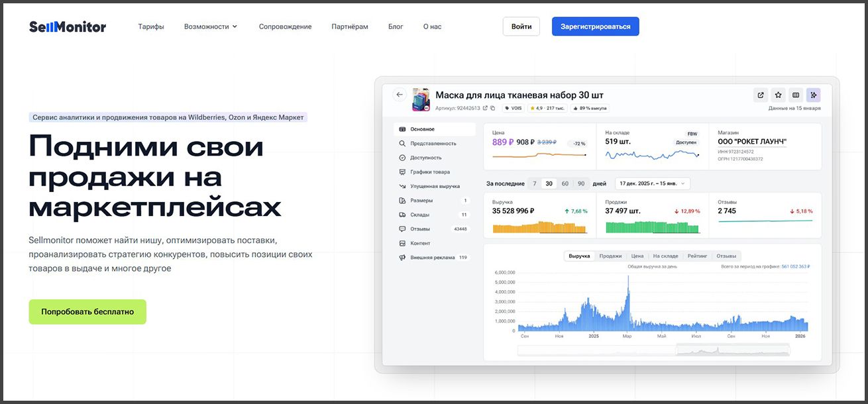Click the FBW badge in stock card
This screenshot has width=868, height=404.
[692, 133]
